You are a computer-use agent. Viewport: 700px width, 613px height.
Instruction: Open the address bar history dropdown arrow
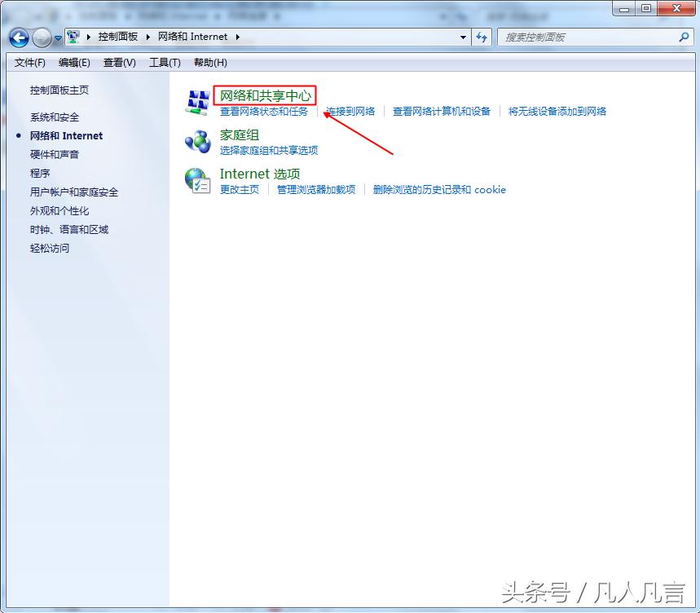pyautogui.click(x=462, y=37)
